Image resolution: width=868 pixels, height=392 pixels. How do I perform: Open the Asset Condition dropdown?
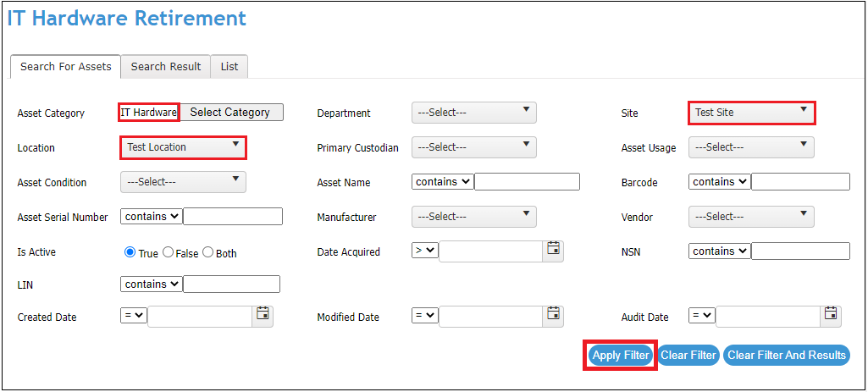coord(183,182)
